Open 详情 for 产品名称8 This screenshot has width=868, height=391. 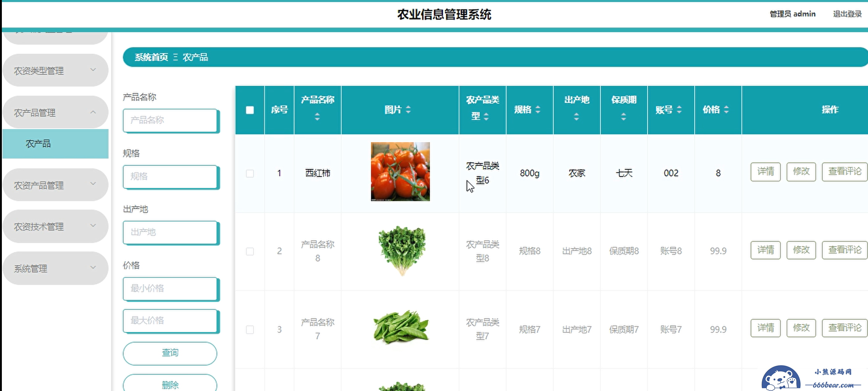coord(765,250)
